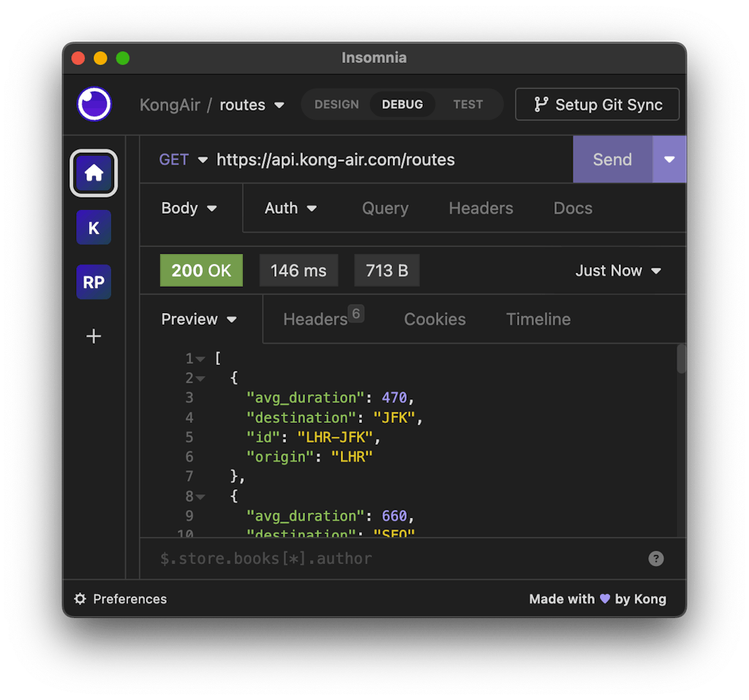Screen dimensions: 749x700
Task: Switch to TEST mode
Action: [x=467, y=105]
